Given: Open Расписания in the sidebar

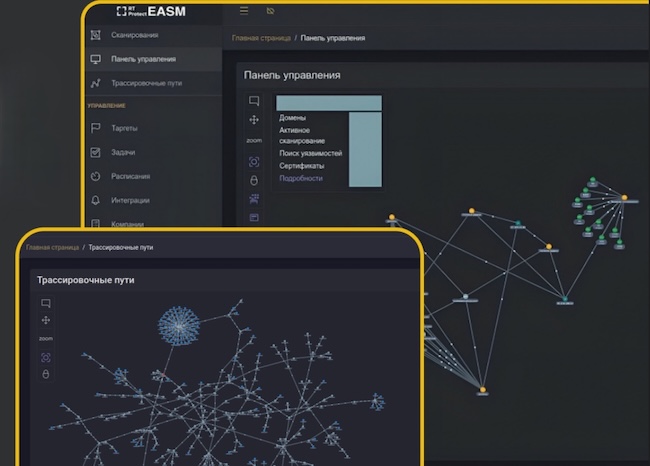Looking at the screenshot, I should [x=153, y=176].
